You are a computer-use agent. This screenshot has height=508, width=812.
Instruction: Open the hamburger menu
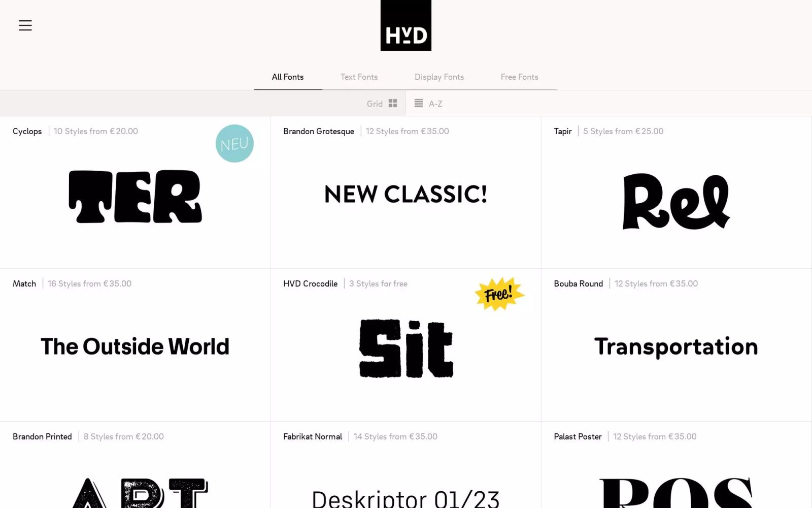(25, 25)
